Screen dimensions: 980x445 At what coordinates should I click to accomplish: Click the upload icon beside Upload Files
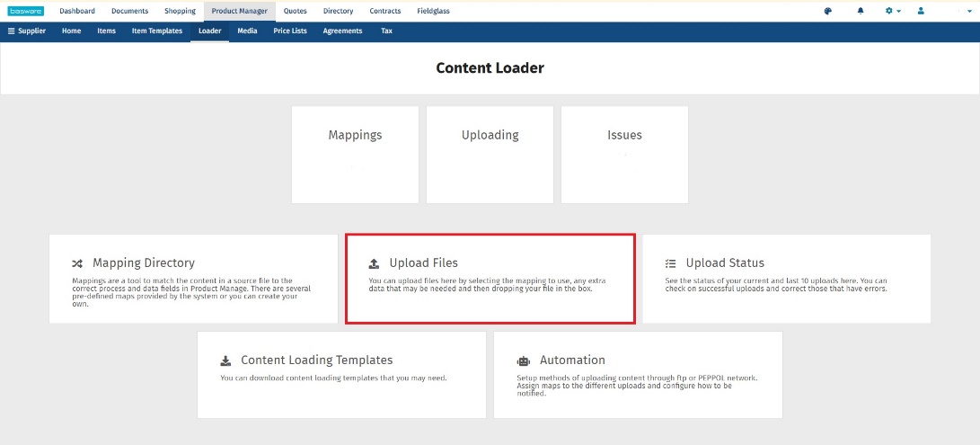(x=374, y=263)
